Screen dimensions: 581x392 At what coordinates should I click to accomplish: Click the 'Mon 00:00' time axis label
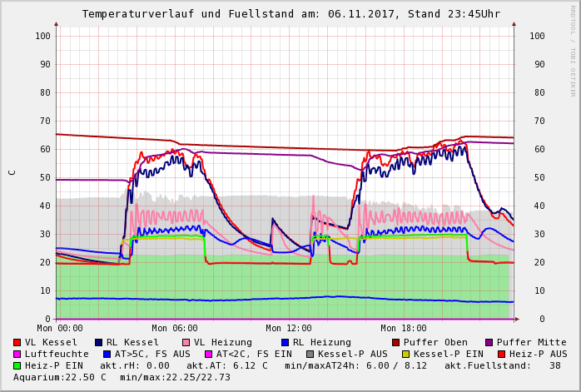point(60,328)
